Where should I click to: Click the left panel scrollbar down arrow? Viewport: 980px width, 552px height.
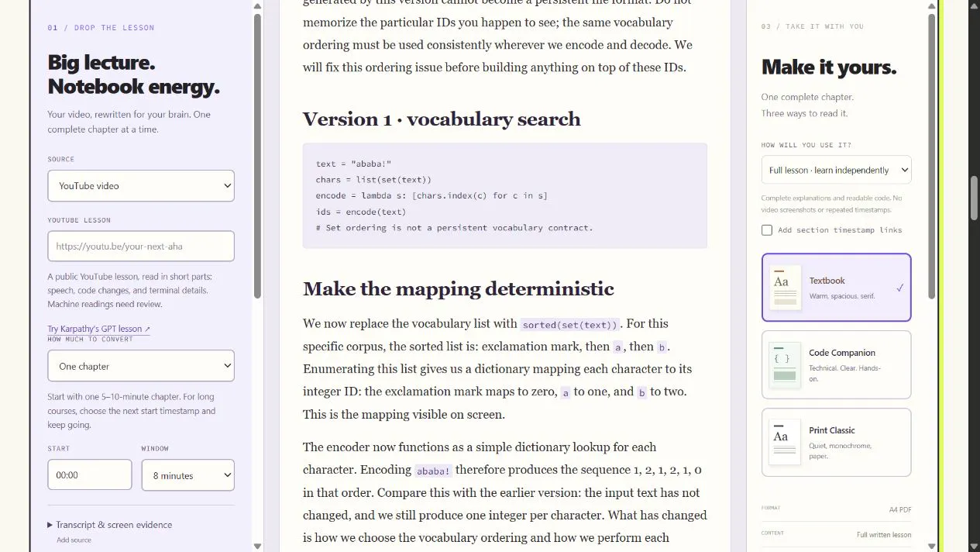pyautogui.click(x=257, y=546)
